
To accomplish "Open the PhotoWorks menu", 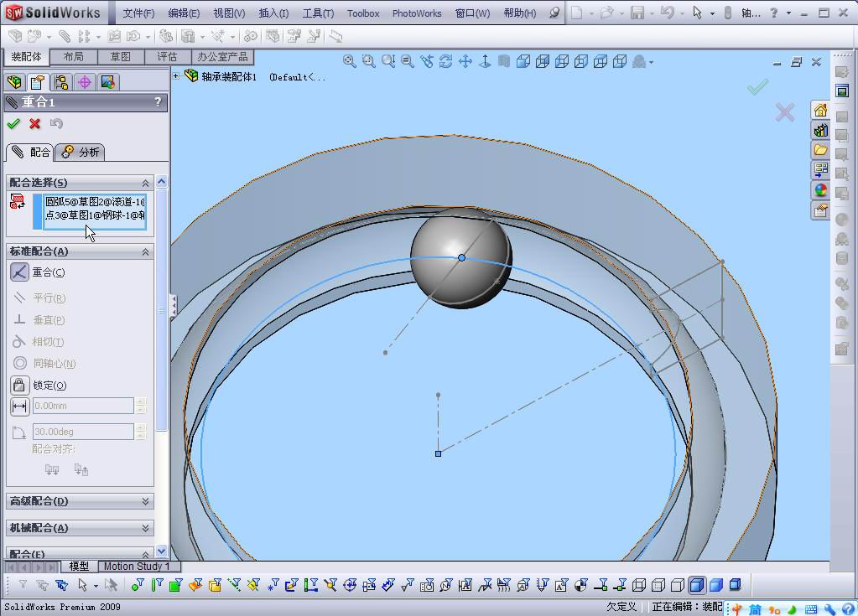I will pyautogui.click(x=416, y=13).
